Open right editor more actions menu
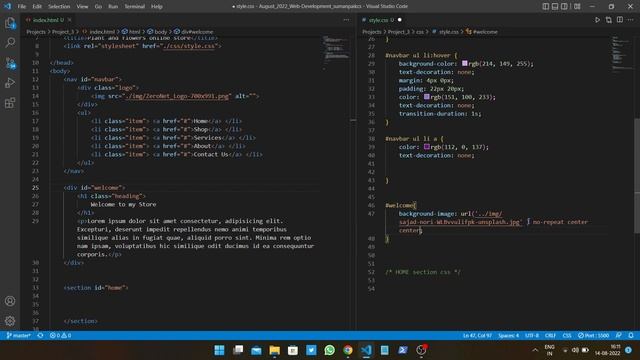Image resolution: width=640 pixels, height=360 pixels. coord(631,20)
